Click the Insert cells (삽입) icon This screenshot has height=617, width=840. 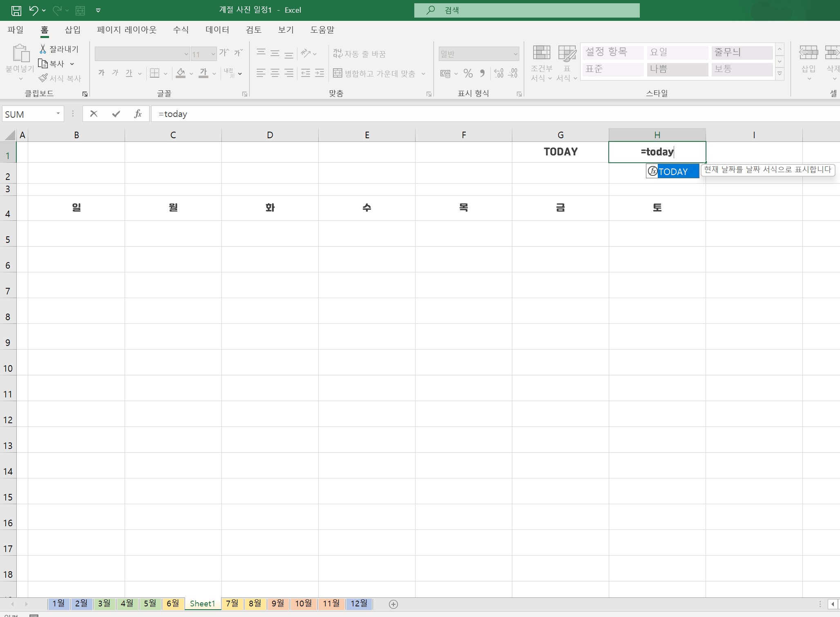(809, 53)
